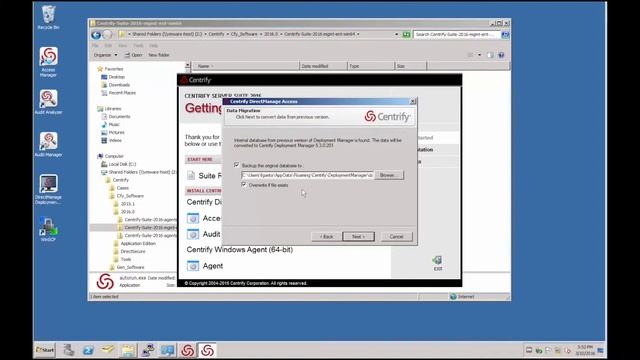
Task: Open the Organize dropdown in Explorer
Action: click(x=105, y=55)
